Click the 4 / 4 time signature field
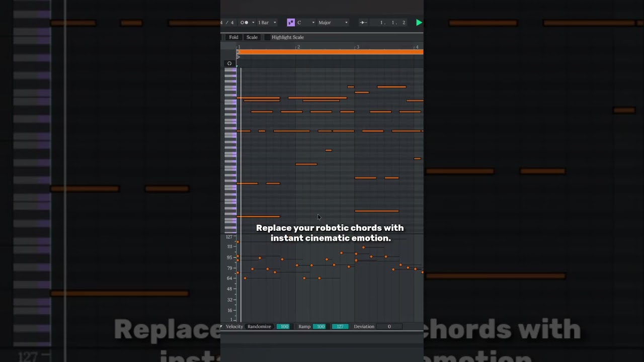This screenshot has width=644, height=362. point(228,23)
